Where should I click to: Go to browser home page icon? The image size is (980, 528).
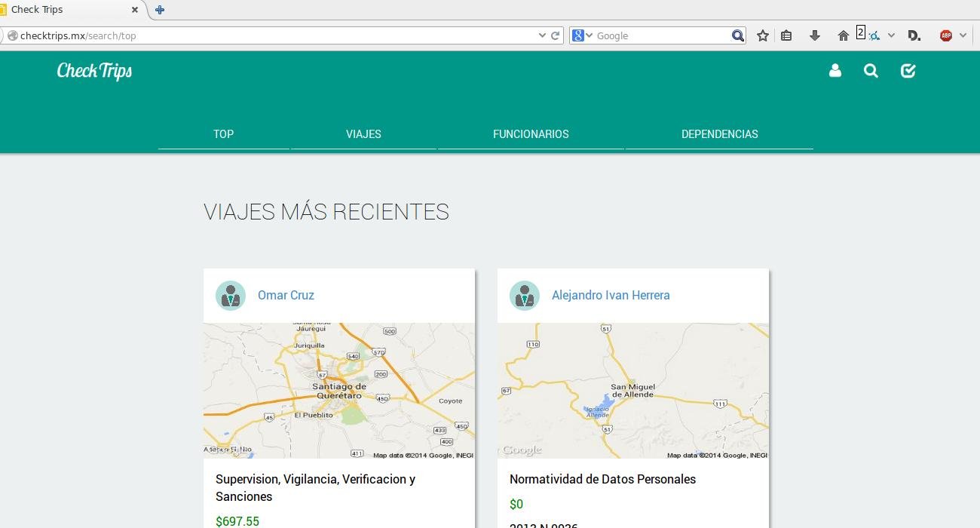coord(844,35)
